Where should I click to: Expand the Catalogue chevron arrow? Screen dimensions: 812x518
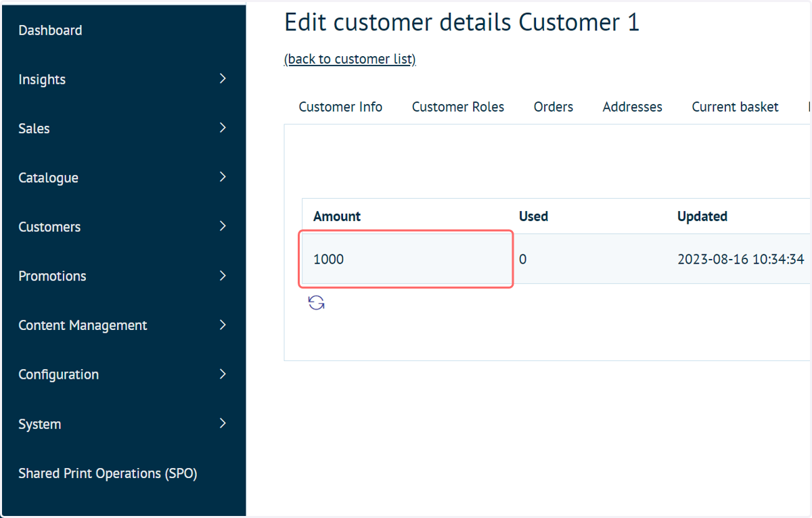point(223,177)
